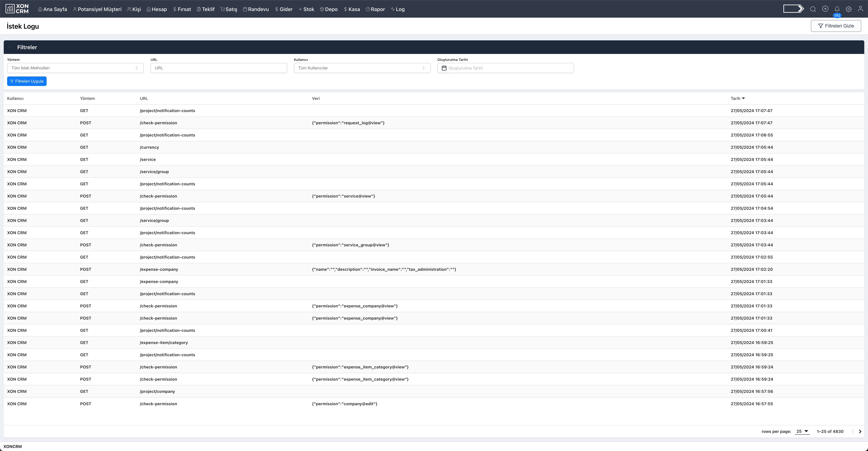The width and height of the screenshot is (868, 451).
Task: Click the calendar icon in Oluşturulma Tarihi
Action: [x=444, y=68]
